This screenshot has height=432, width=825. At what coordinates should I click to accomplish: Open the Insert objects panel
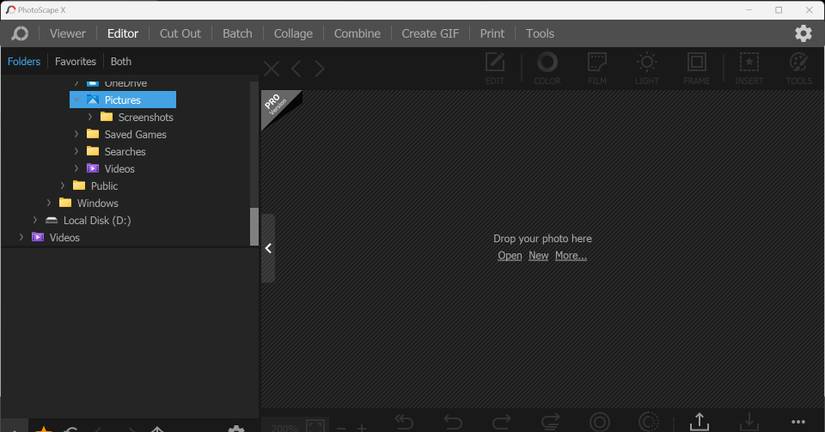tap(749, 68)
